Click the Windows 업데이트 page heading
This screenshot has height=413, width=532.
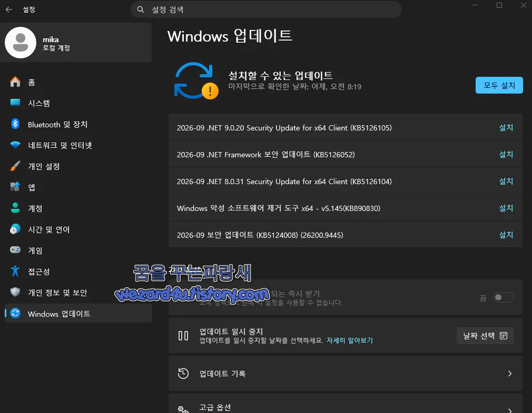230,36
